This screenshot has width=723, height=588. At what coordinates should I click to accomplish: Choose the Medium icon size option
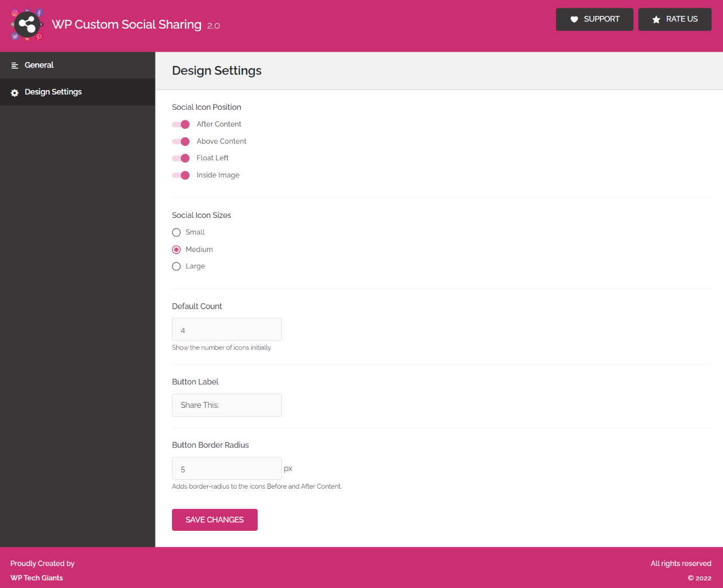176,250
